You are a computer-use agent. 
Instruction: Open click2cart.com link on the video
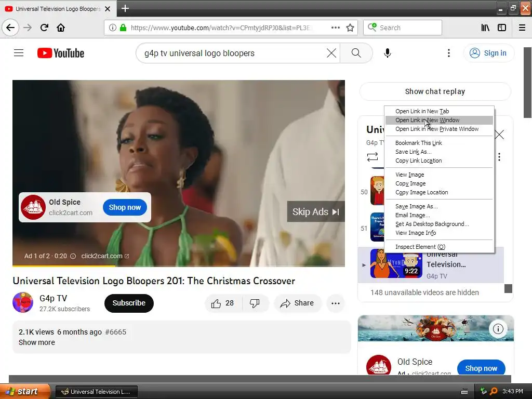pos(105,256)
